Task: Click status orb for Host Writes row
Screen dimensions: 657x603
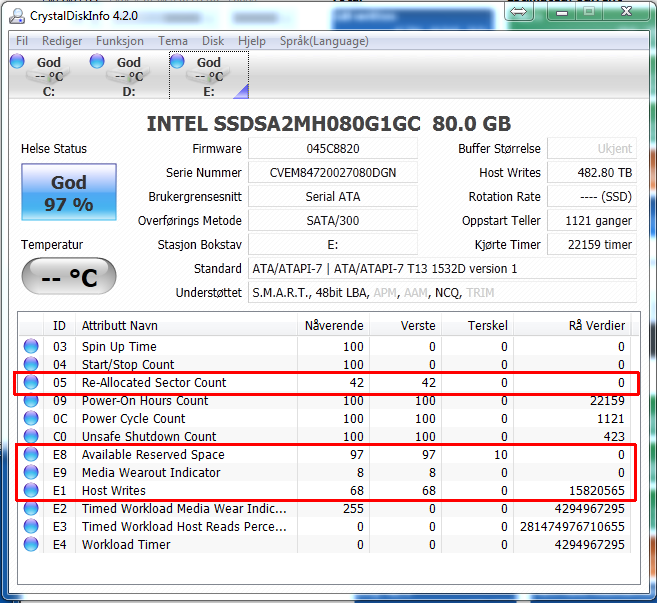Action: point(31,490)
